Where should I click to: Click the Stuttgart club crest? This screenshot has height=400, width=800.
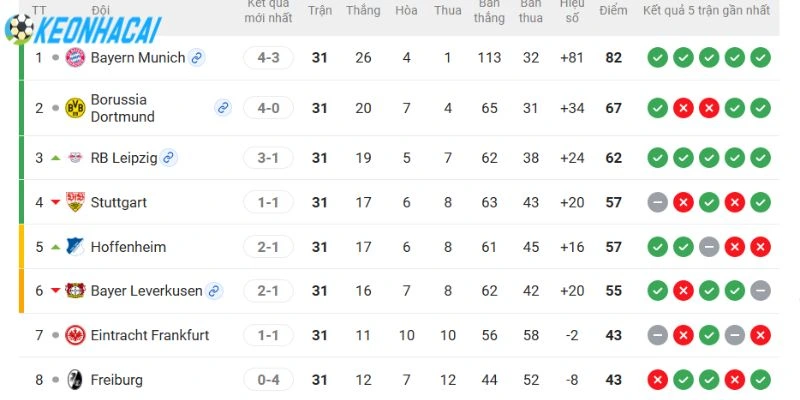(x=75, y=202)
